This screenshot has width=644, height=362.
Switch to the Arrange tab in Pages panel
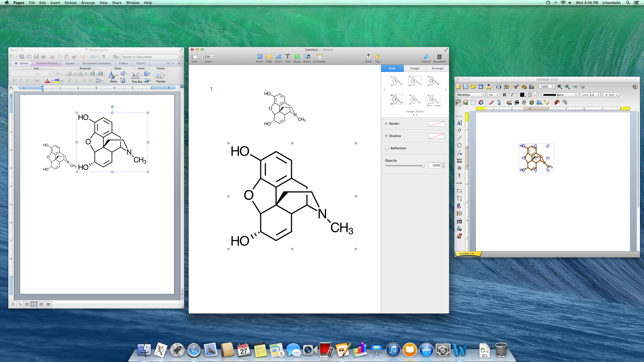437,68
